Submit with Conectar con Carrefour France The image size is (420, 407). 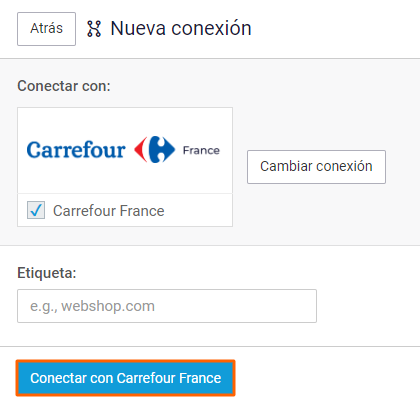[126, 378]
